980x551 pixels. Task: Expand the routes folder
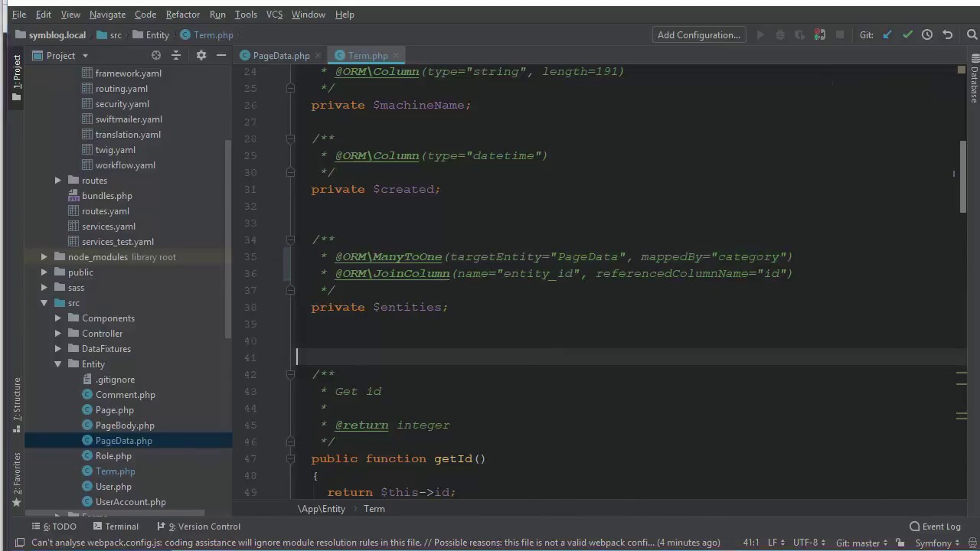58,180
